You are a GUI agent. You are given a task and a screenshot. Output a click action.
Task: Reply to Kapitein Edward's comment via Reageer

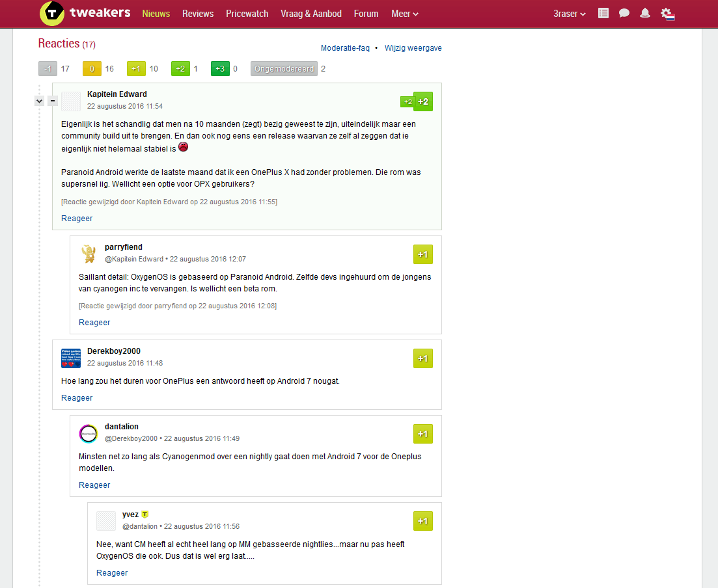(x=77, y=219)
